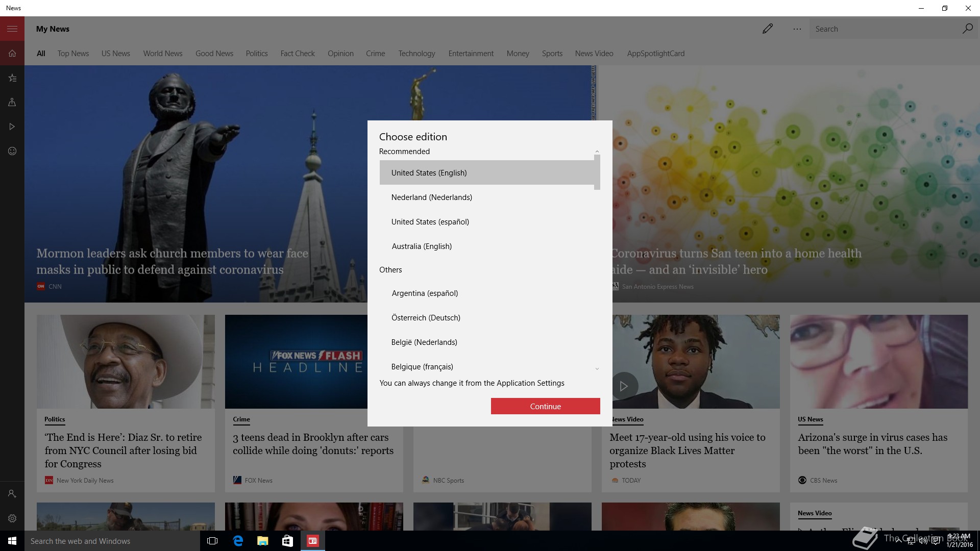Click the News app taskbar icon

pos(313,541)
